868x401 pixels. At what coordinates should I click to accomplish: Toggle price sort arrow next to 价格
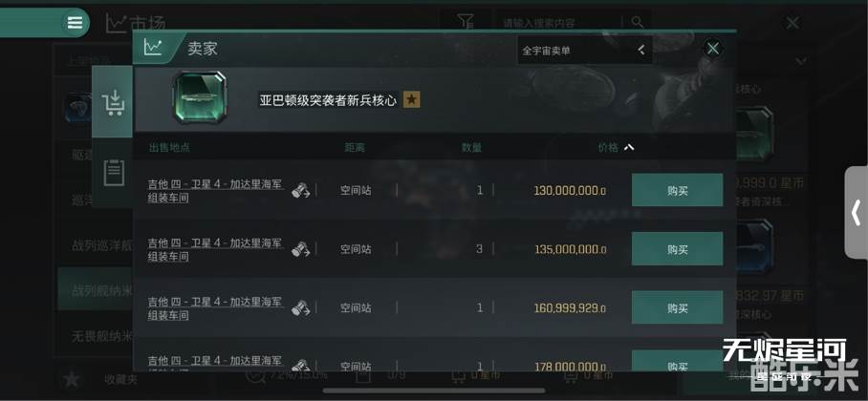click(x=629, y=147)
